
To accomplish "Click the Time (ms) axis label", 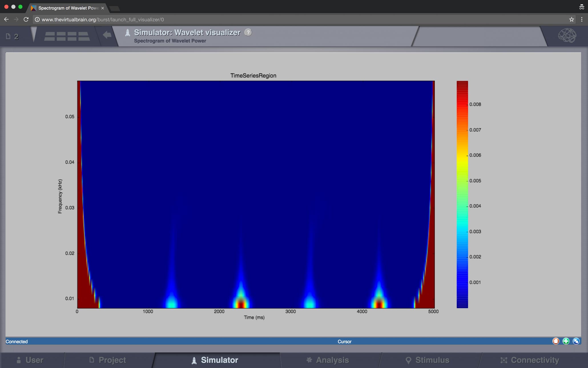I will point(254,317).
